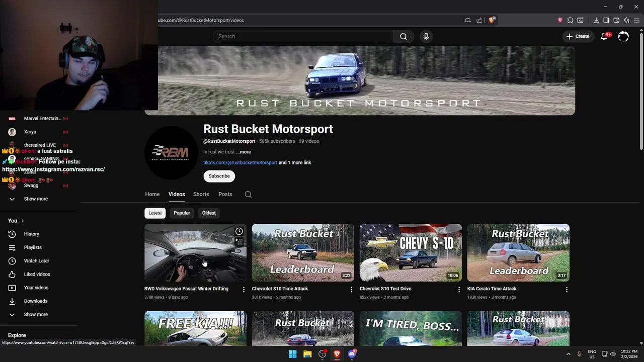Screen dimensions: 644x362
Task: Open the taskbar clock and date
Action: coord(629,354)
